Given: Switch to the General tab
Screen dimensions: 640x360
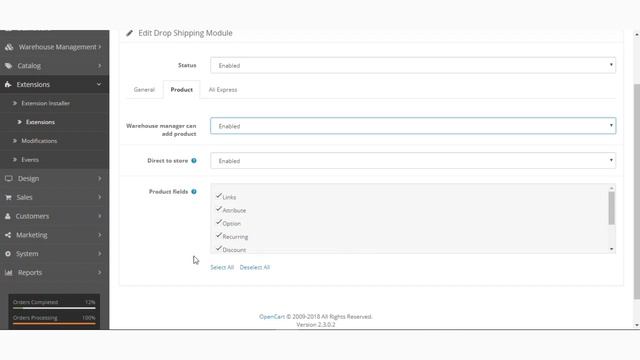Looking at the screenshot, I should [x=144, y=89].
